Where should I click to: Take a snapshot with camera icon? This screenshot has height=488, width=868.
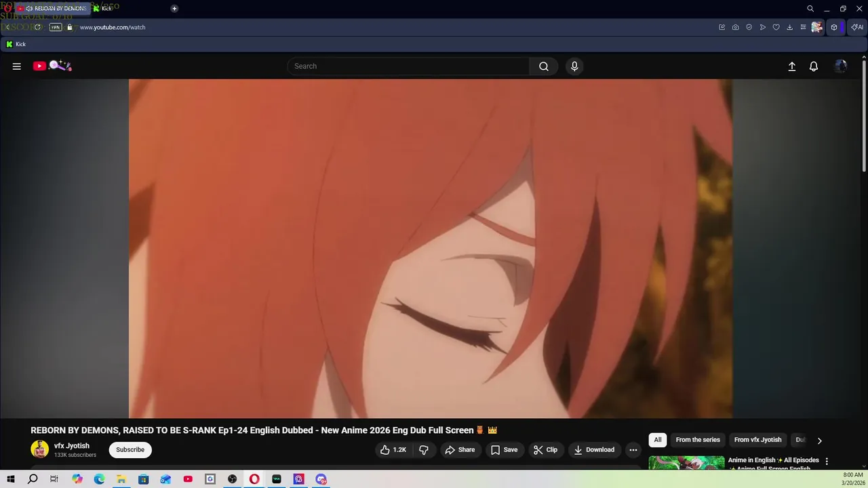pyautogui.click(x=736, y=27)
